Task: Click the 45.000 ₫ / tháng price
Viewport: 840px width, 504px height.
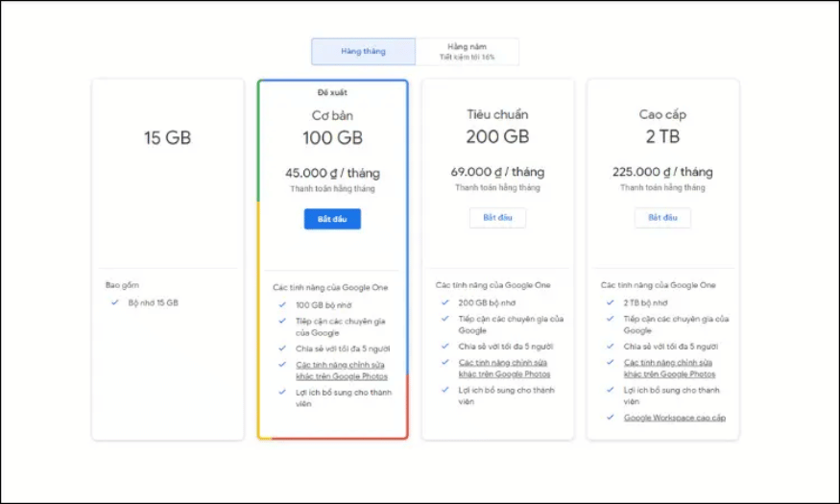Action: pyautogui.click(x=332, y=173)
